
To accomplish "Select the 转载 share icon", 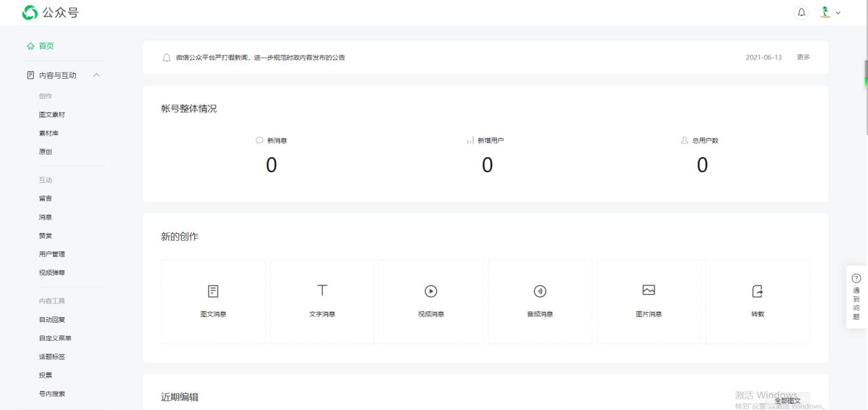I will click(757, 291).
